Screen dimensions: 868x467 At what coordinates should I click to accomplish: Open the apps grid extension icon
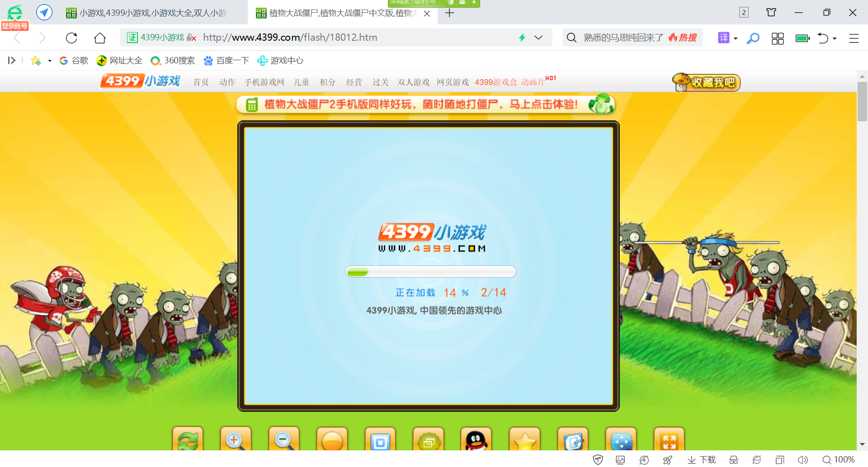coord(778,38)
